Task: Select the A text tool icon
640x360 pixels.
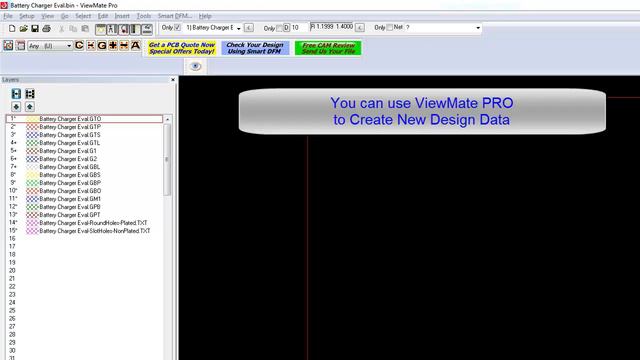Action: [136, 45]
